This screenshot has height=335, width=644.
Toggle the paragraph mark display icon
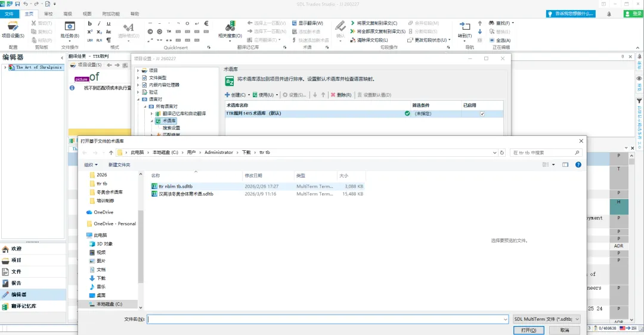109,40
